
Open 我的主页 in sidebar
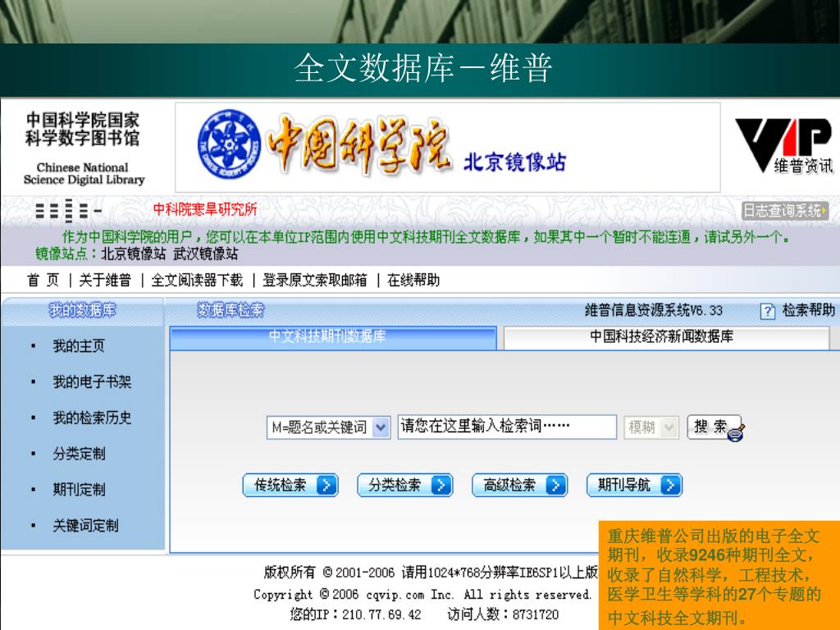click(x=79, y=346)
